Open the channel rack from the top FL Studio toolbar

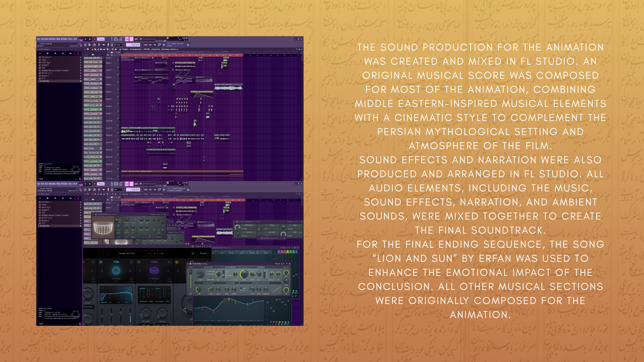click(94, 45)
